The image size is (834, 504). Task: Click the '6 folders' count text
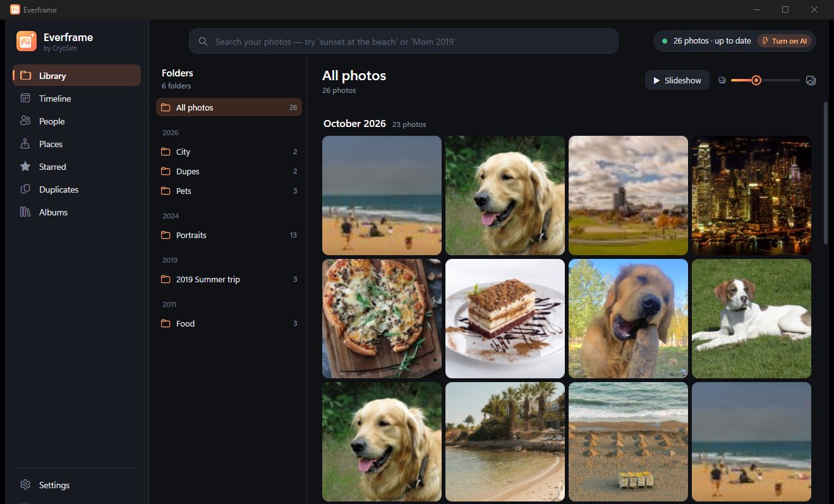176,86
